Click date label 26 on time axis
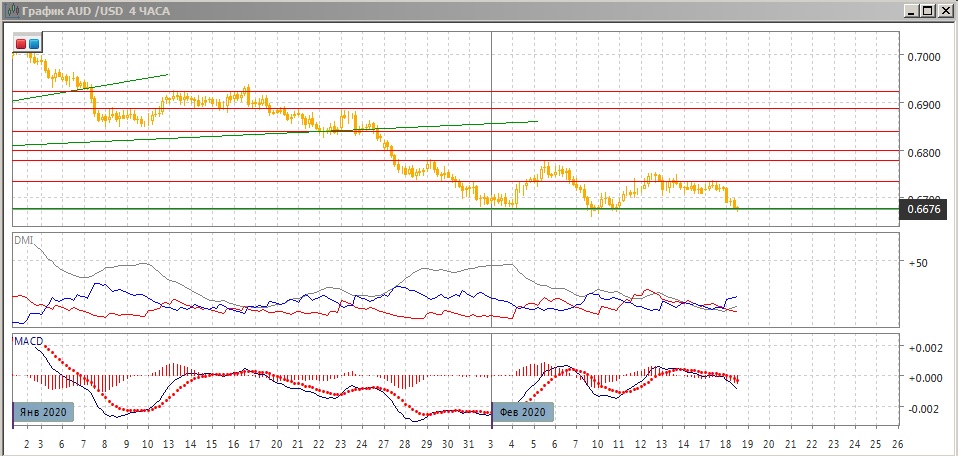This screenshot has height=456, width=958. pos(897,444)
